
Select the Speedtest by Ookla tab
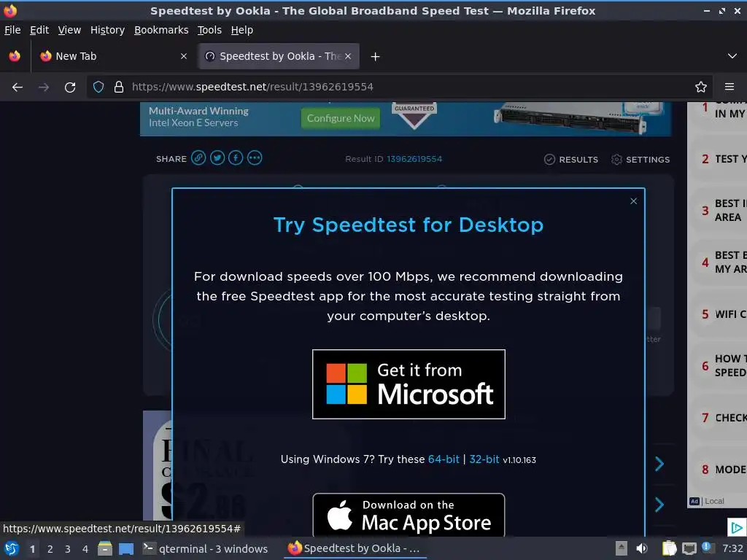click(x=279, y=56)
